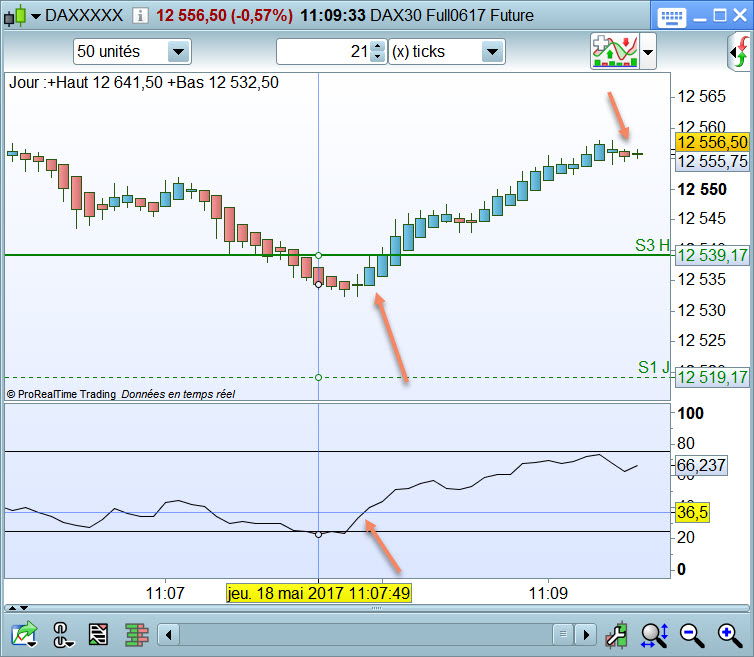
Task: Click the 12 565 price axis label
Action: (702, 97)
